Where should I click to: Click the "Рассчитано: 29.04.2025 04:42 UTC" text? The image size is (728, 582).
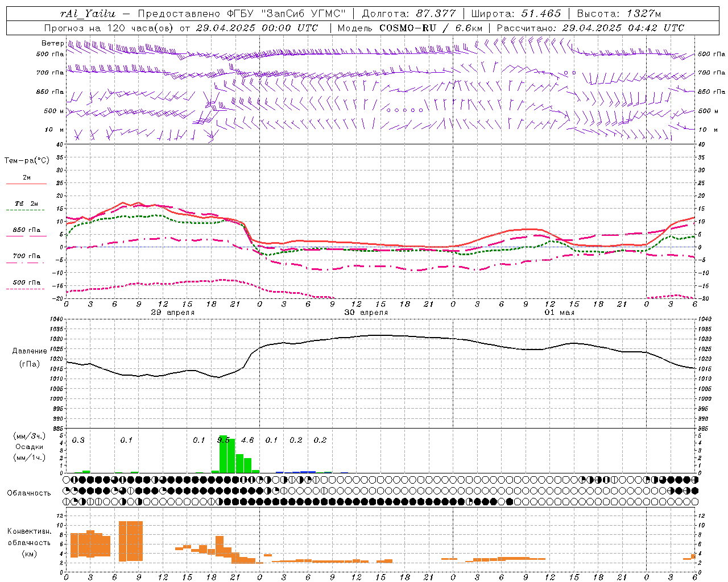pyautogui.click(x=590, y=28)
